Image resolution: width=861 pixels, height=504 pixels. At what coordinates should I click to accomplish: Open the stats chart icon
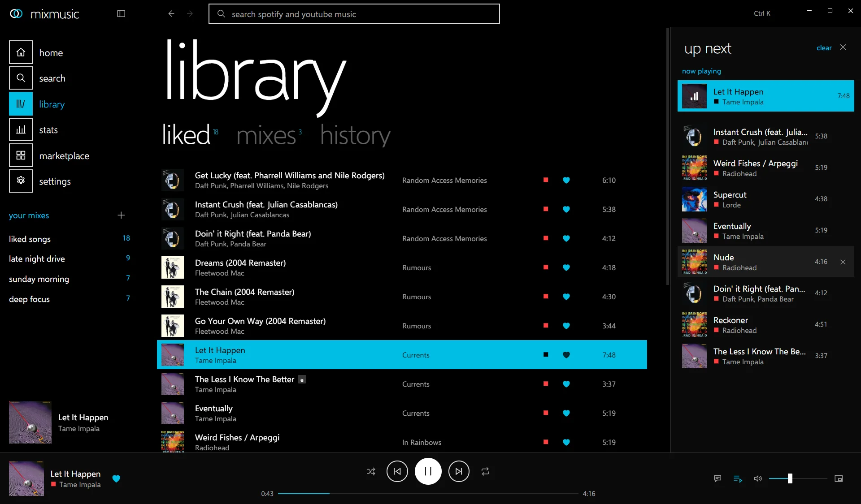coord(21,129)
